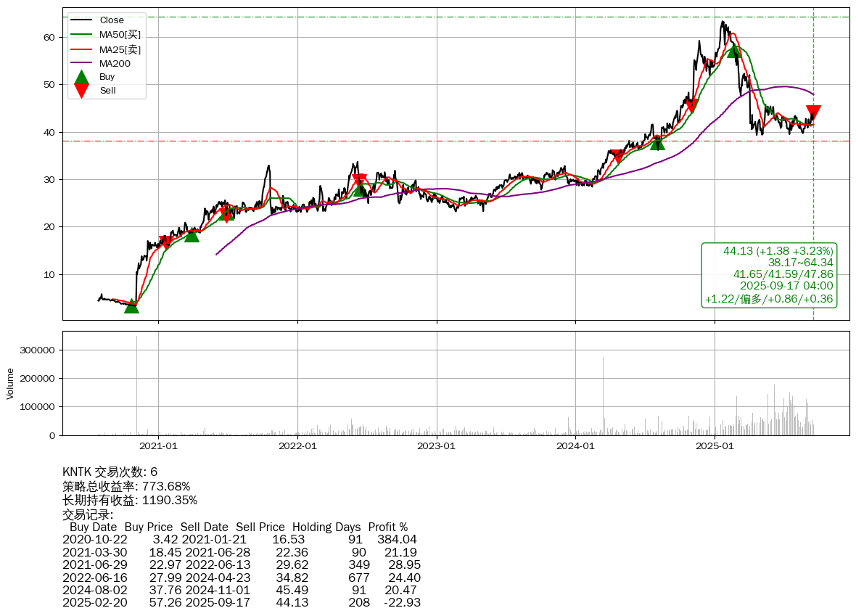The image size is (856, 616).
Task: Click the red Sell triangle in the legend
Action: (x=82, y=91)
